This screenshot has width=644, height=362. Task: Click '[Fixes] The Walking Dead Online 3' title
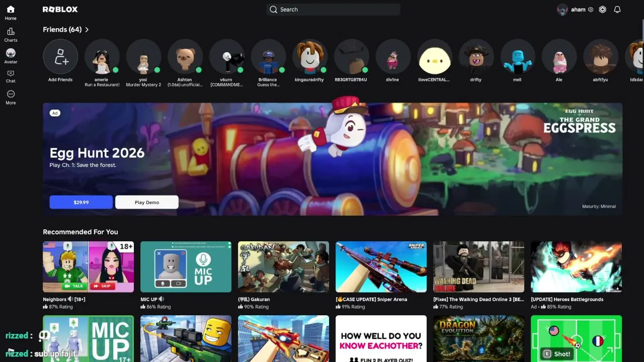coord(478,299)
